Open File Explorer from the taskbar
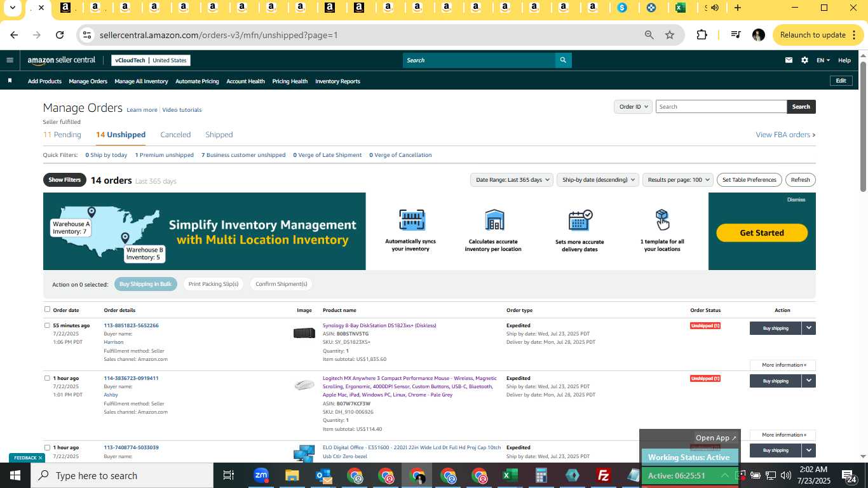The width and height of the screenshot is (868, 488). tap(292, 475)
